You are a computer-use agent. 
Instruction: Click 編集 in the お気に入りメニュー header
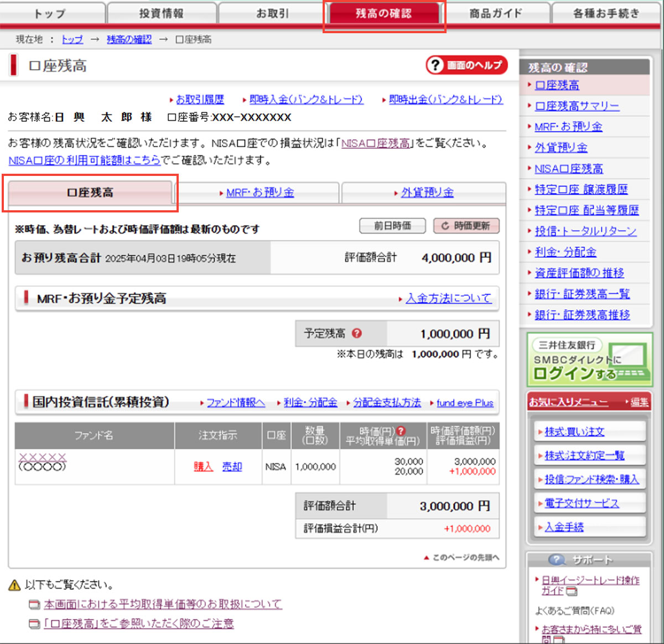[x=639, y=402]
